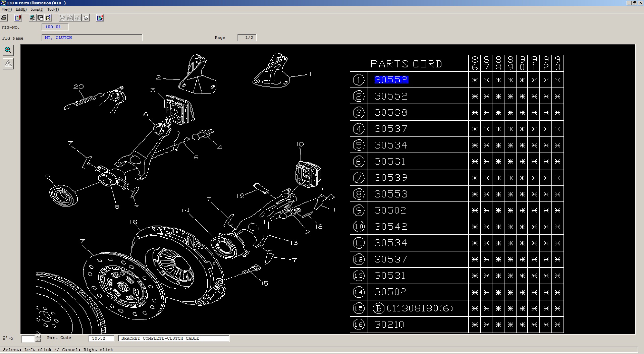Click the zoom-in magnifier button
The height and width of the screenshot is (354, 644).
point(8,50)
